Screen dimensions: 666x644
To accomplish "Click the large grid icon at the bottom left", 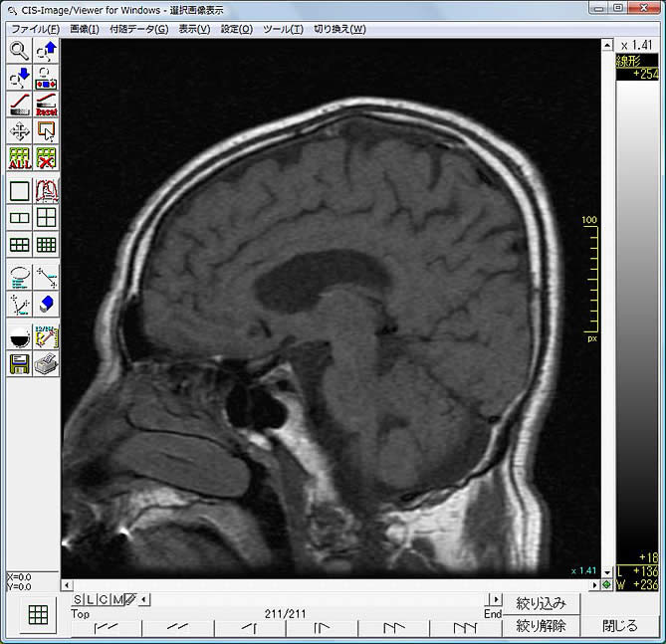I will point(38,615).
